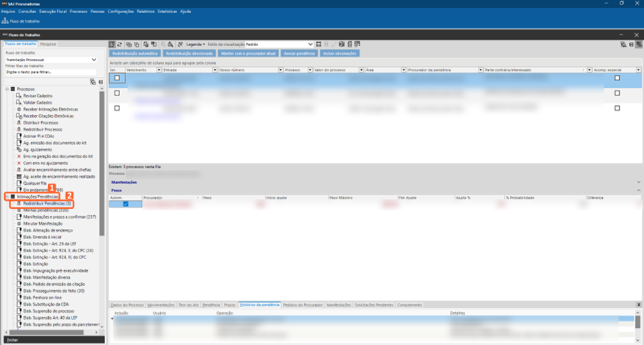This screenshot has width=644, height=345.
Task: Click the refresh icon in the queue toolbar
Action: 120,44
